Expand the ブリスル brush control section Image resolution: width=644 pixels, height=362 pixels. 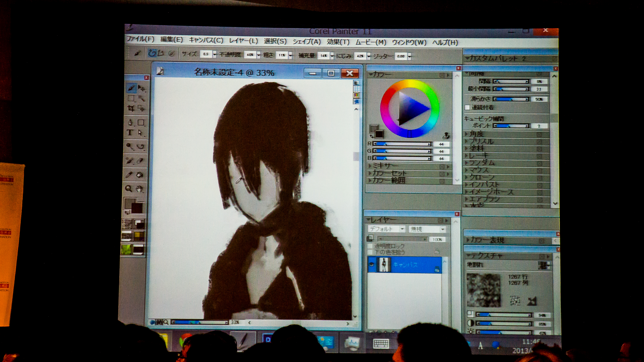coord(466,141)
